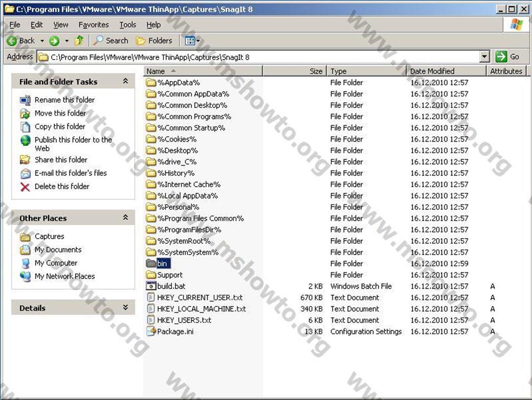
Task: Sort by the Name column header
Action: (203, 71)
